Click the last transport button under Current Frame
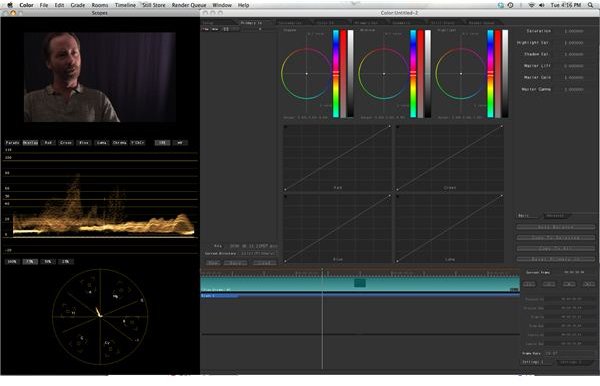 pos(589,284)
